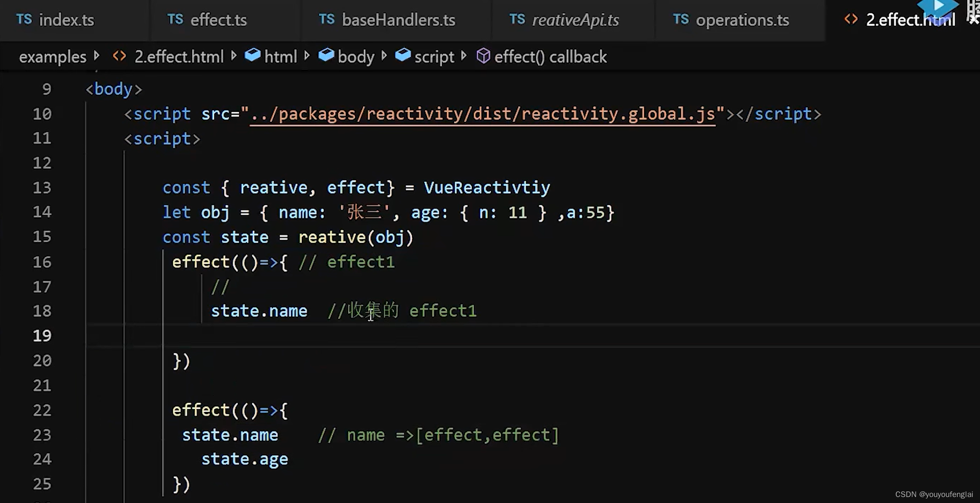Click TypeScript icon on effect.ts tab
The width and height of the screenshot is (980, 503).
tap(175, 19)
